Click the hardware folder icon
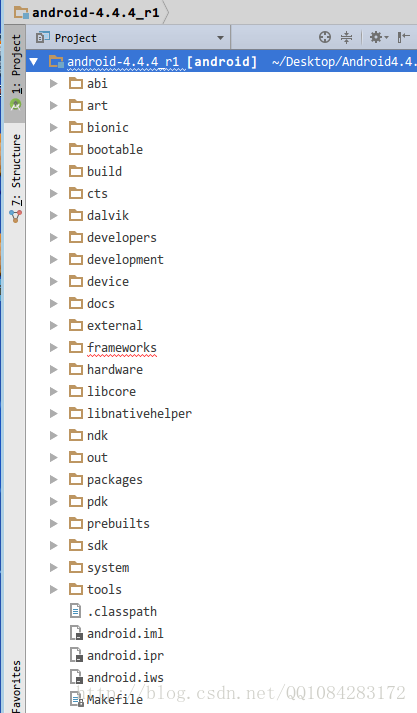This screenshot has height=713, width=417. pyautogui.click(x=76, y=369)
